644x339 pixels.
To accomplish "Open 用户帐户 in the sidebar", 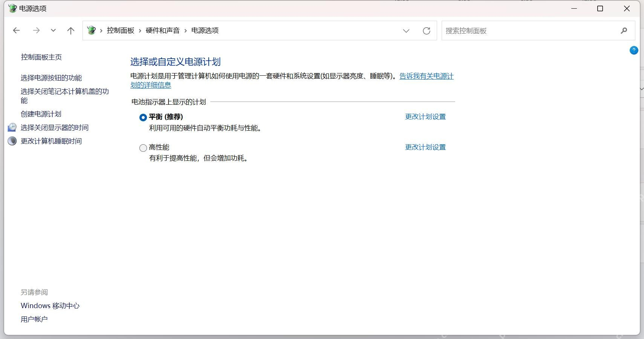I will click(x=34, y=319).
